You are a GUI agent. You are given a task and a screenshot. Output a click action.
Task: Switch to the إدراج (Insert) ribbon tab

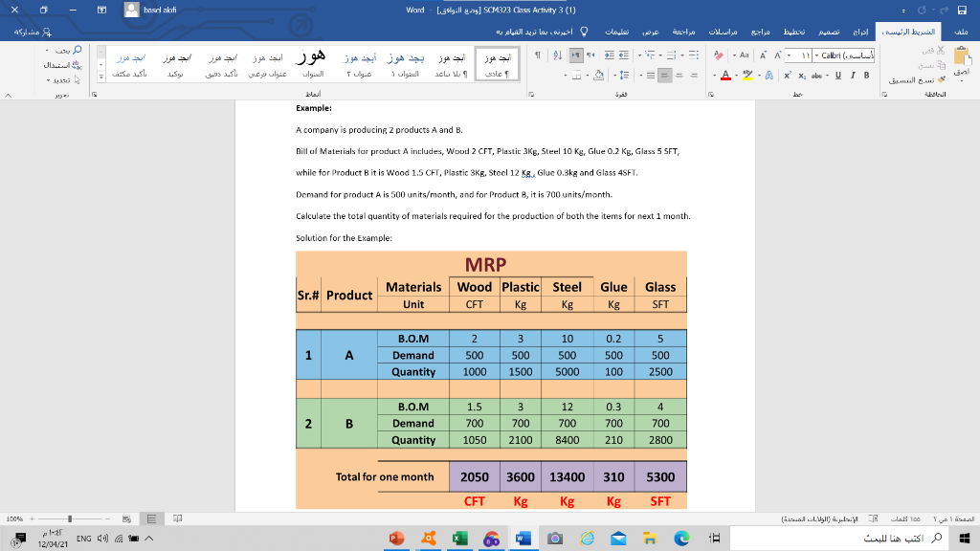point(859,33)
